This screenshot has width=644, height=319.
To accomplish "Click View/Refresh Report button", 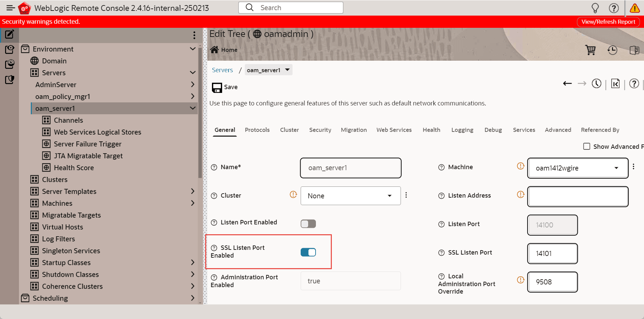I will point(608,22).
